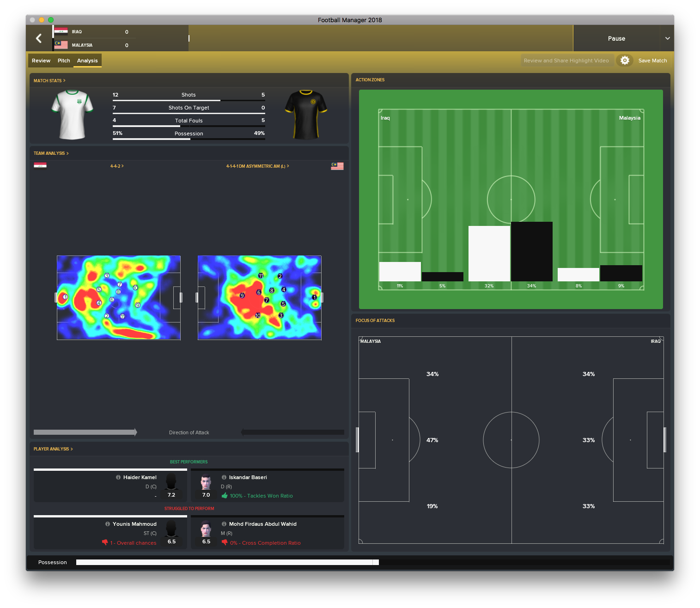Viewport: 700px width, 608px height.
Task: Click thumbs-up icon for Tackles Won Ratio
Action: point(225,495)
